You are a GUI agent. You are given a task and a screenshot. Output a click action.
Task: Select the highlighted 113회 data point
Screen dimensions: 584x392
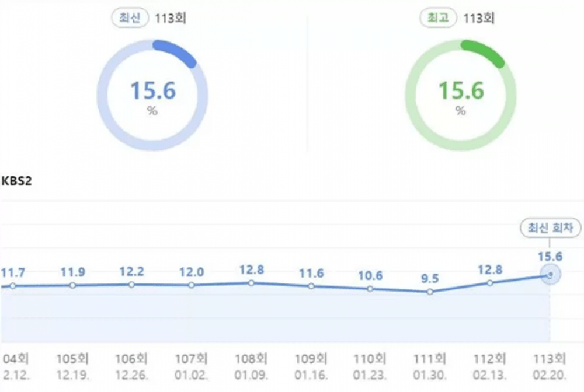(549, 274)
